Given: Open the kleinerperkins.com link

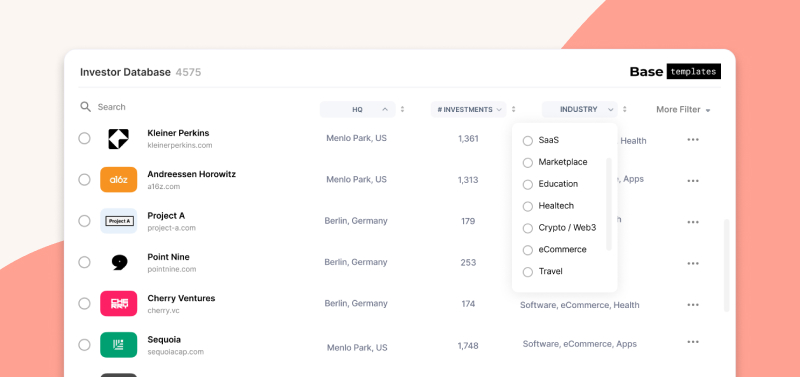Looking at the screenshot, I should (180, 145).
